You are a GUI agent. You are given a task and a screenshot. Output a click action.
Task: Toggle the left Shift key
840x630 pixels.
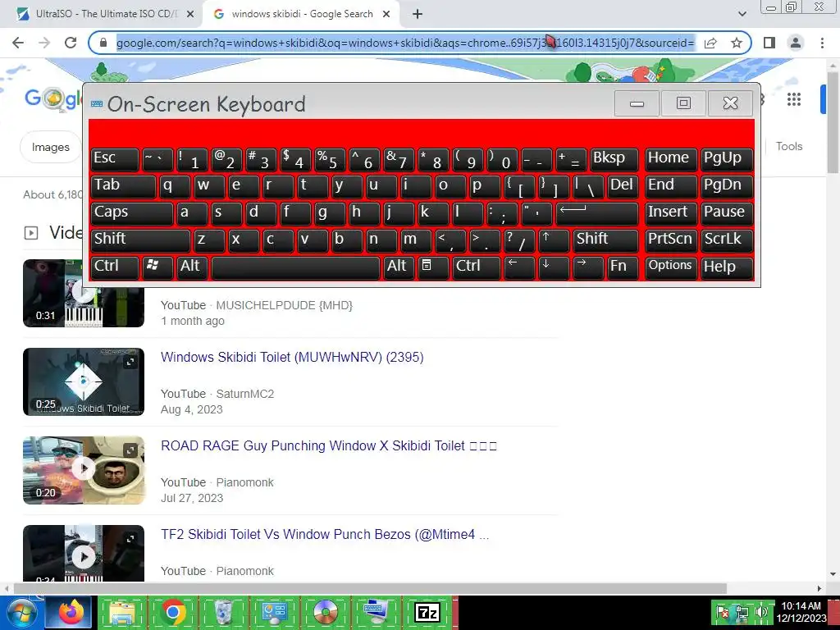(140, 240)
